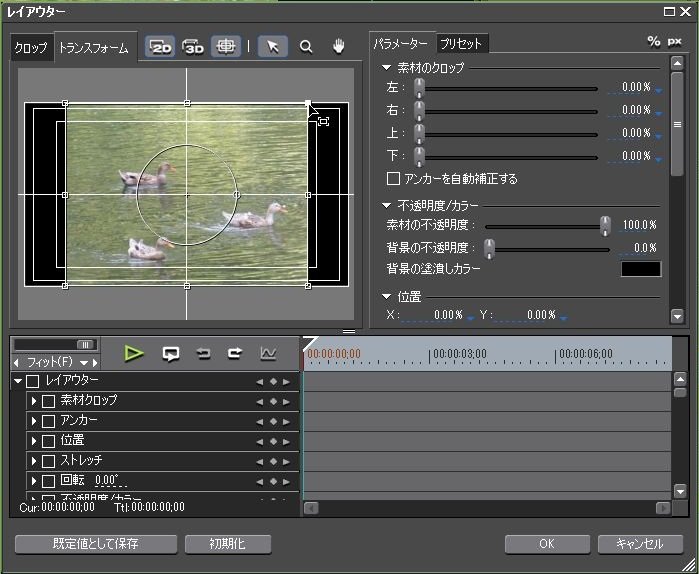Add keyframe diamond on レイアウター row
Viewport: 699px width, 574px height.
273,381
